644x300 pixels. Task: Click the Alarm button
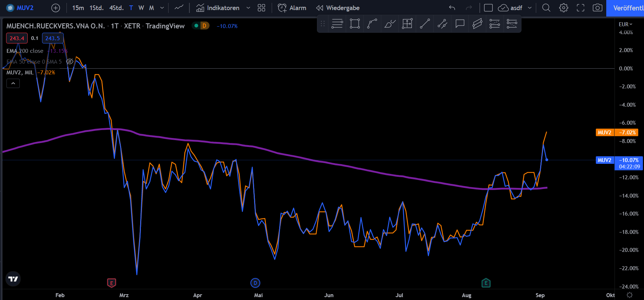point(292,8)
